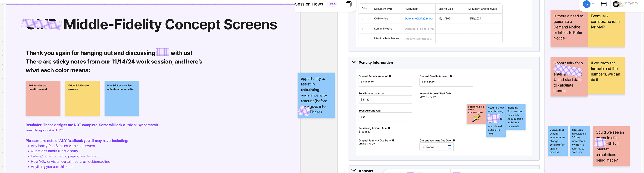Click the Remaining Amount Due value $1234567
The height and width of the screenshot is (173, 644).
coord(365,132)
